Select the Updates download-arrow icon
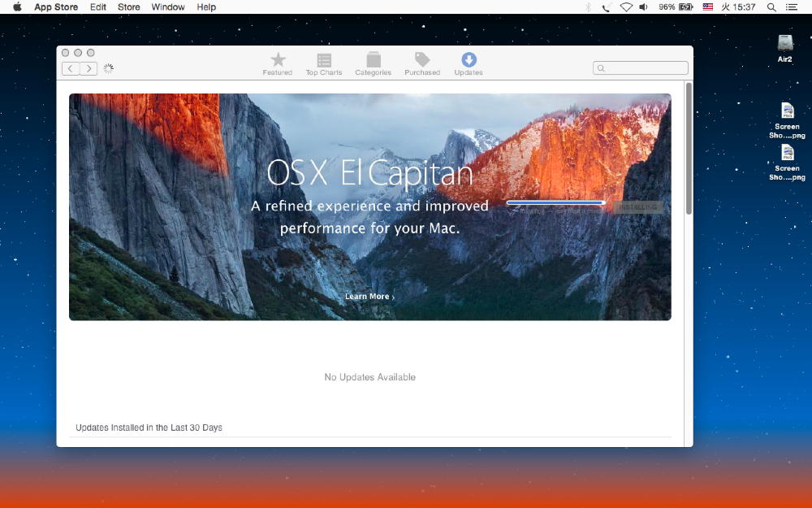This screenshot has height=508, width=812. [469, 59]
